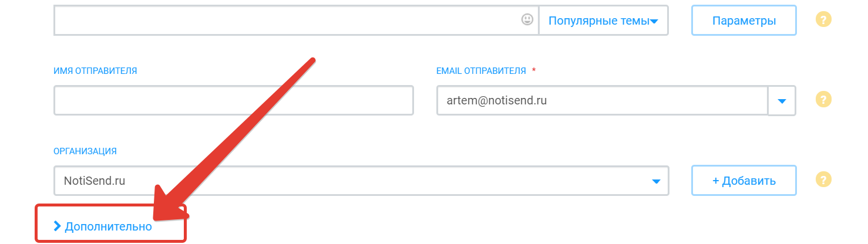Open the Организация NotiSend.ru combo box
The image size is (868, 244).
pos(361,181)
